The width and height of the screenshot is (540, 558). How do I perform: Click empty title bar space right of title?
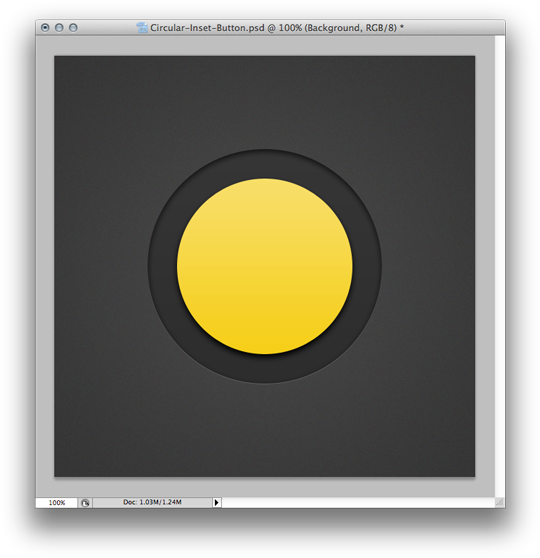[x=454, y=27]
